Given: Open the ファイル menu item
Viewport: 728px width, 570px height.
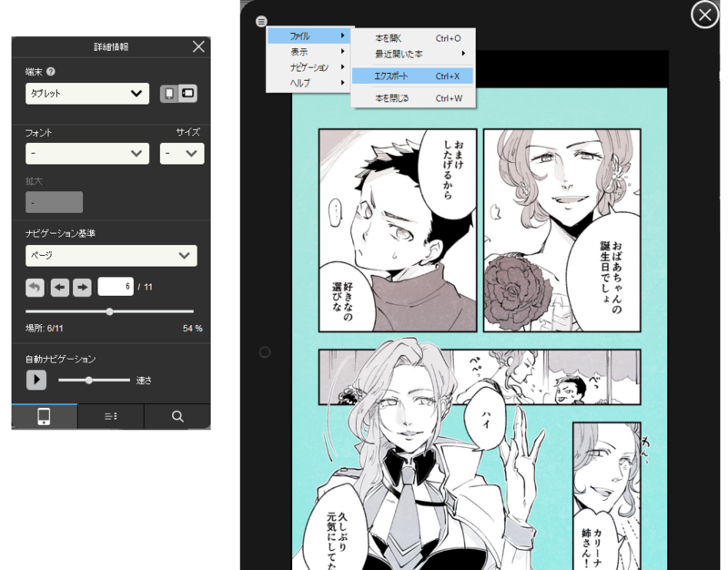Looking at the screenshot, I should tap(308, 36).
